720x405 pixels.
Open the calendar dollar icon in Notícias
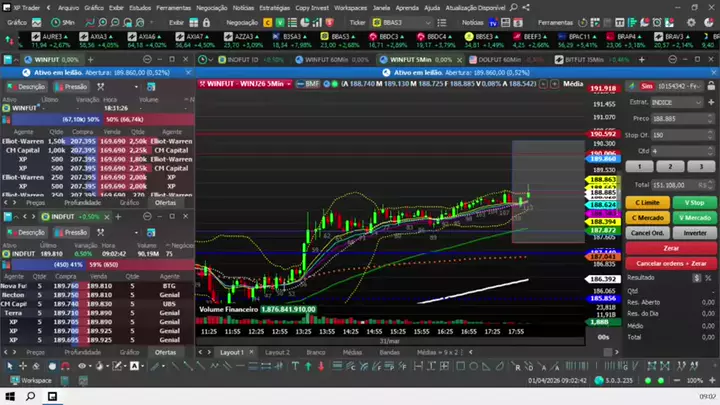[518, 22]
